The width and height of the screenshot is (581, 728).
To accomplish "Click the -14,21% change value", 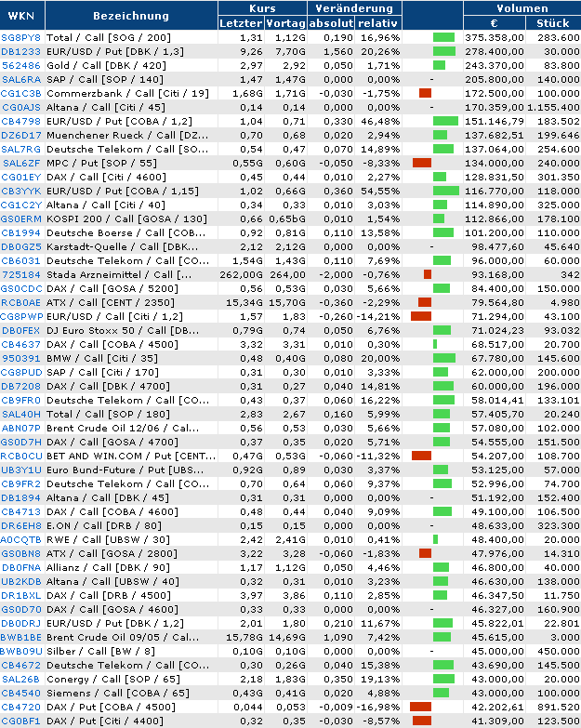I will coord(378,316).
